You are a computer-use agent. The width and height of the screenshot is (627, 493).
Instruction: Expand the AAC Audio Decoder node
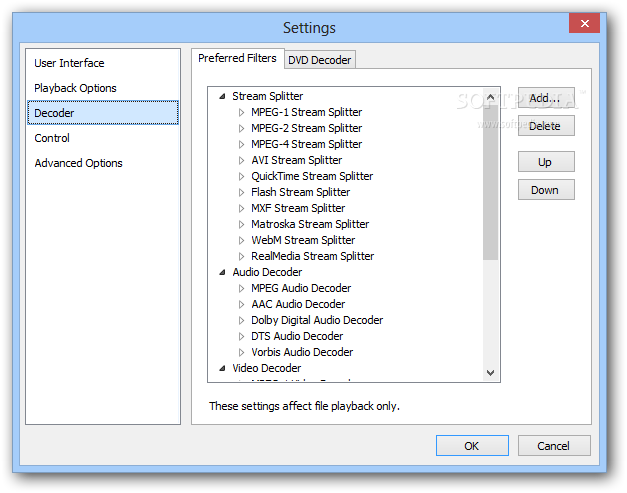click(x=241, y=304)
